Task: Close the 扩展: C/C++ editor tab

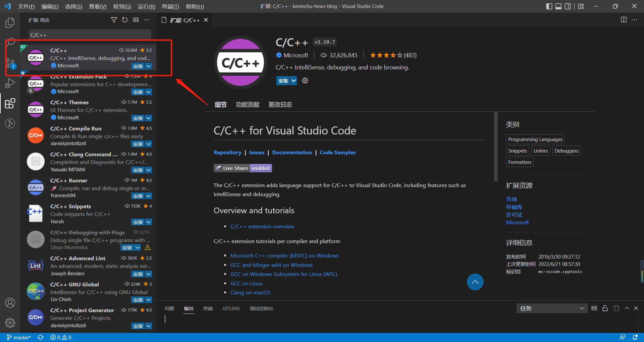Action: click(206, 20)
